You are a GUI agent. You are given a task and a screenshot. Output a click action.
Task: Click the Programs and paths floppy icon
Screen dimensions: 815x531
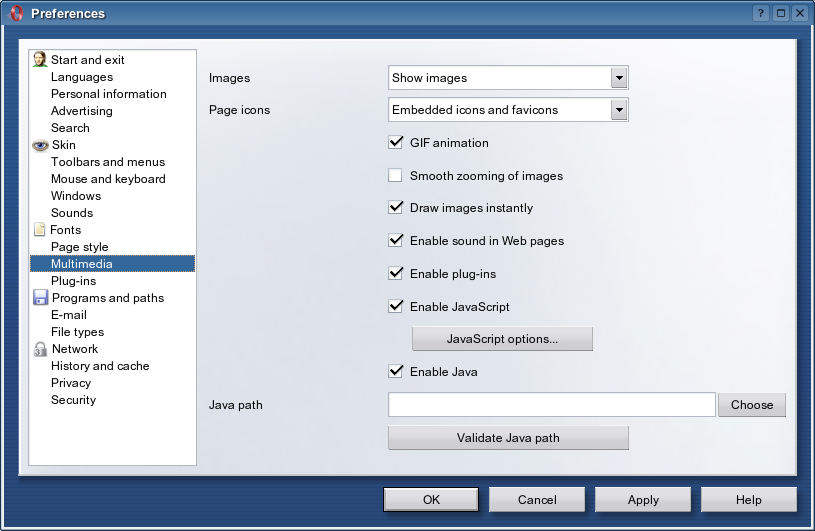(x=40, y=298)
